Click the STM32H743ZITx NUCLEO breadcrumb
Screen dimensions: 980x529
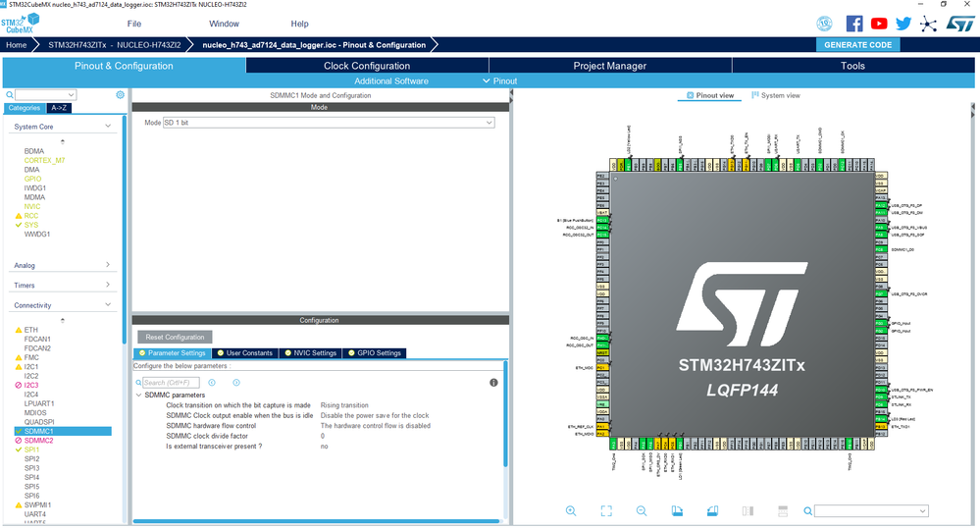pyautogui.click(x=115, y=45)
